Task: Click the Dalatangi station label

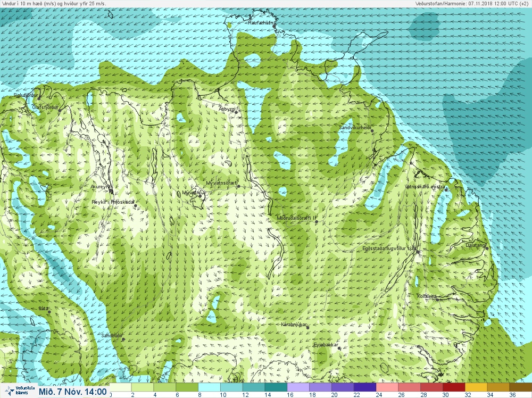Action: [x=476, y=245]
